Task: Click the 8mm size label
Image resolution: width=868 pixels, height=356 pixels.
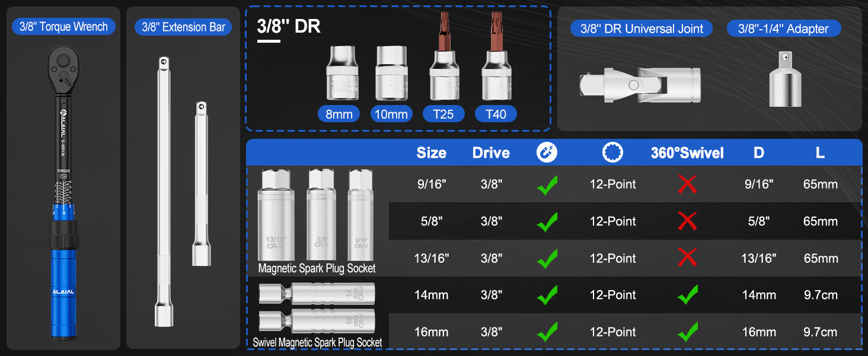Action: click(339, 114)
